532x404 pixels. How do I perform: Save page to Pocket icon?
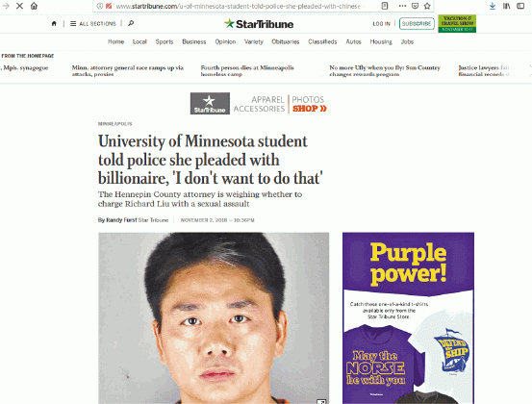415,6
